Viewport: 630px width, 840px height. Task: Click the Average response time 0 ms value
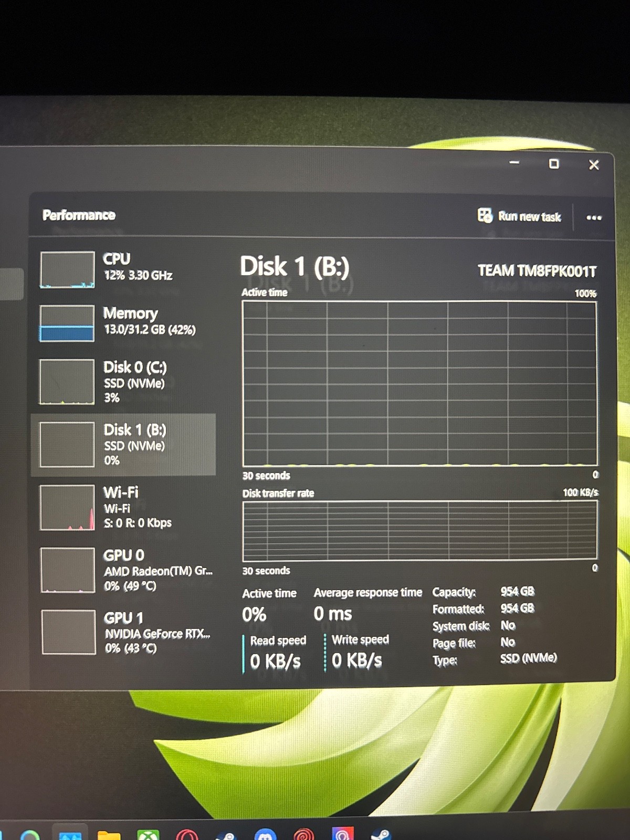333,614
